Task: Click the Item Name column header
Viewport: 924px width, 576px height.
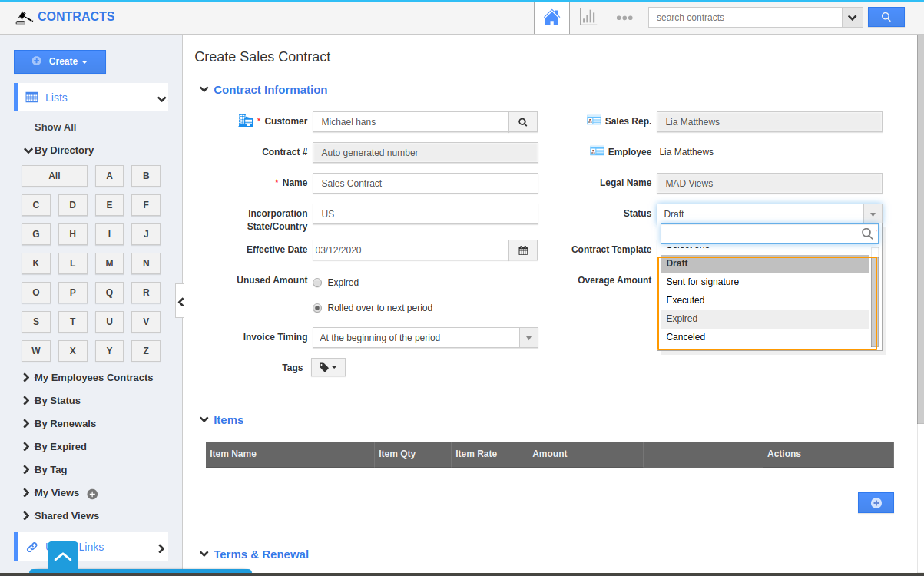Action: 290,454
